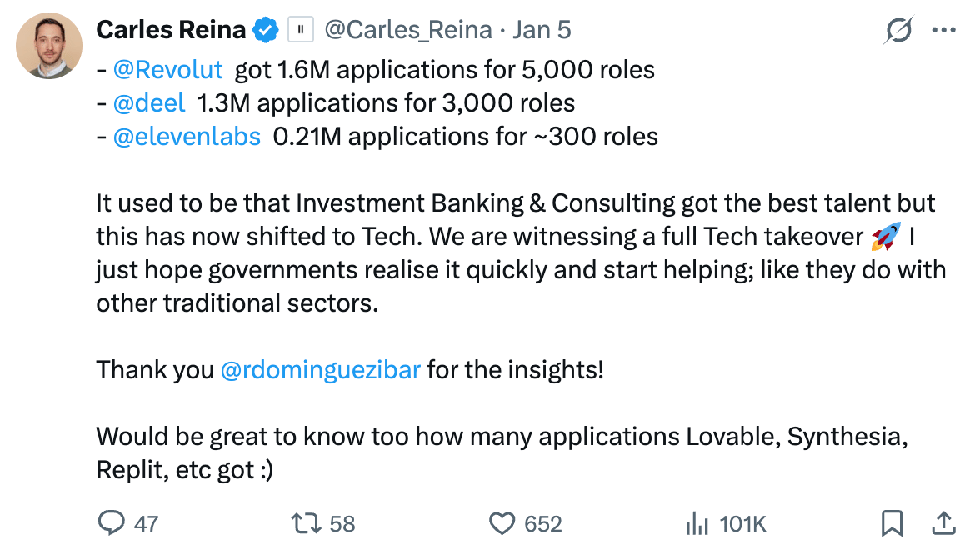The width and height of the screenshot is (980, 555).
Task: Toggle the like heart icon
Action: tap(502, 523)
